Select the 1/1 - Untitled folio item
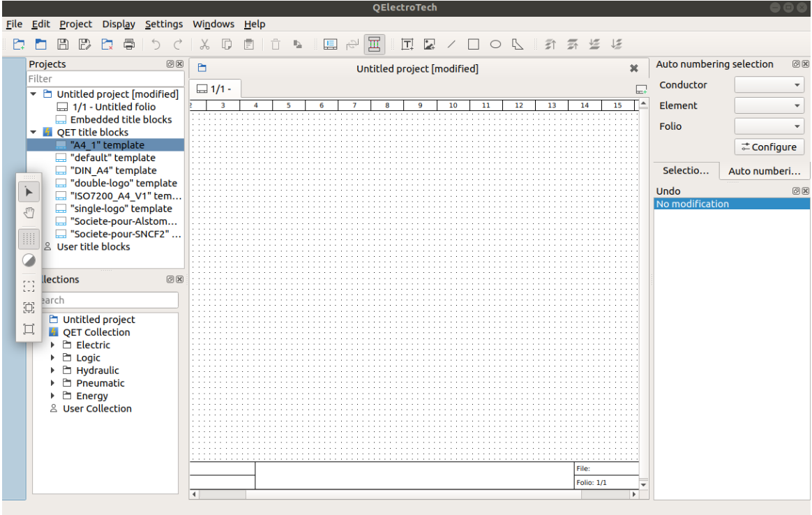Image resolution: width=812 pixels, height=515 pixels. pos(114,107)
